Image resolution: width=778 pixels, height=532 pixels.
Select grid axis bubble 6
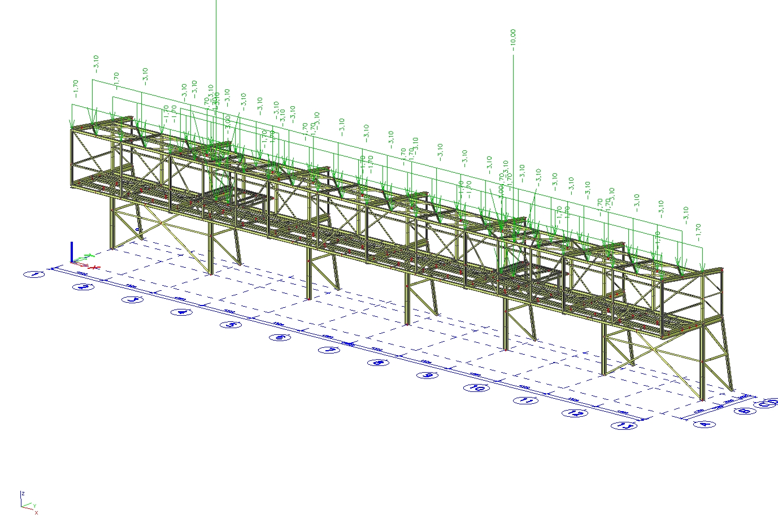(280, 337)
